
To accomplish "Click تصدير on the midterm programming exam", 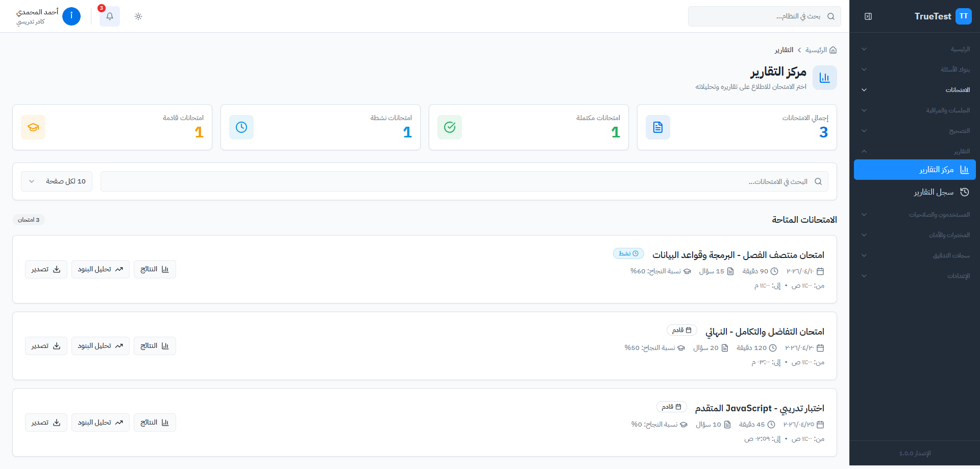I will [46, 269].
